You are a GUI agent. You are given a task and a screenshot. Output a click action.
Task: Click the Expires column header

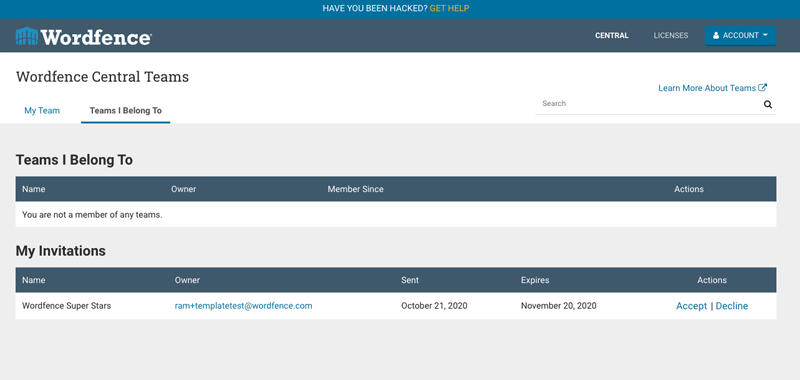click(x=535, y=281)
